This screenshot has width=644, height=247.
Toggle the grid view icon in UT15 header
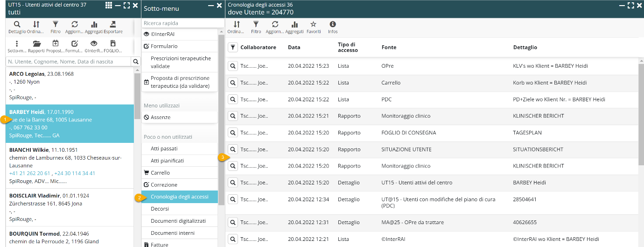pos(108,5)
